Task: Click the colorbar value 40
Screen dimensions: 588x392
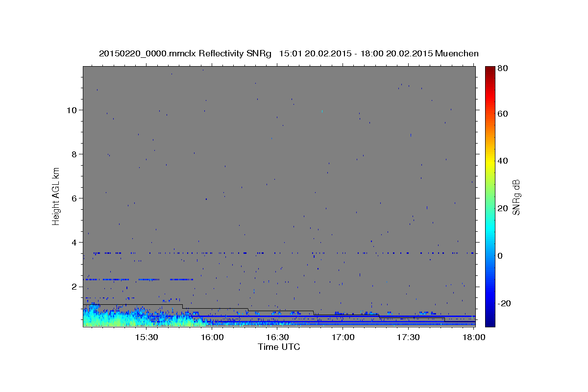Action: click(502, 161)
